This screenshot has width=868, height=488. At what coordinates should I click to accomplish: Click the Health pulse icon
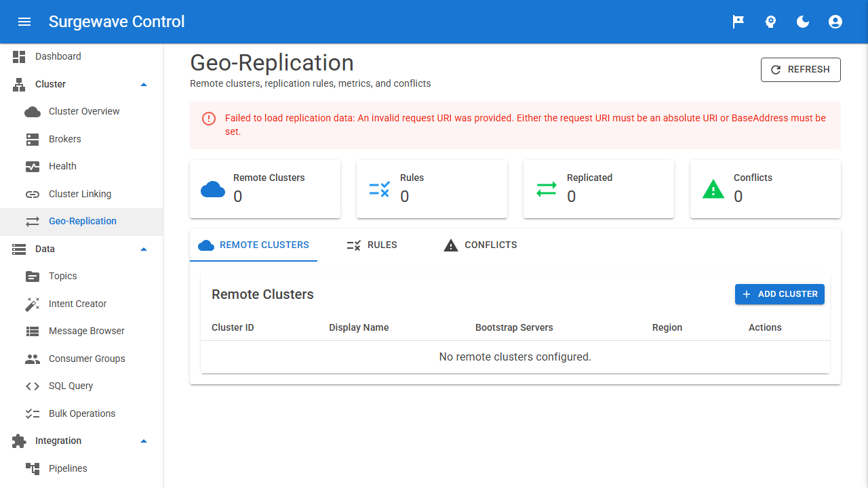pos(33,167)
